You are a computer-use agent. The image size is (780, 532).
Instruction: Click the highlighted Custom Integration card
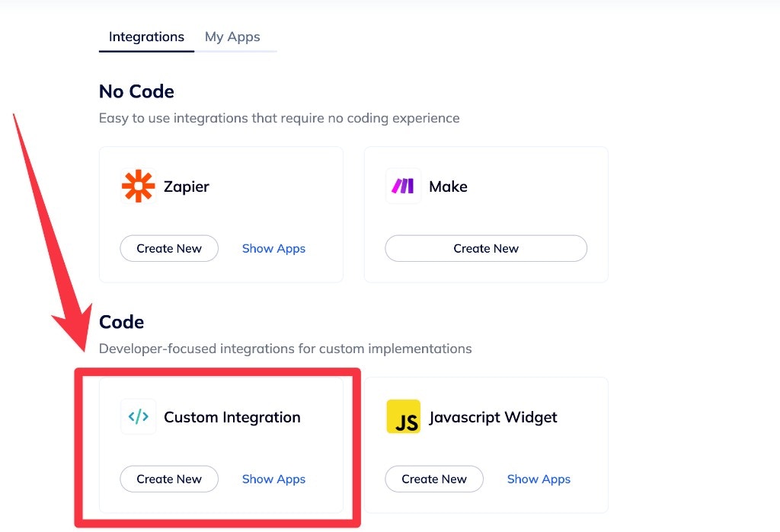coord(221,444)
